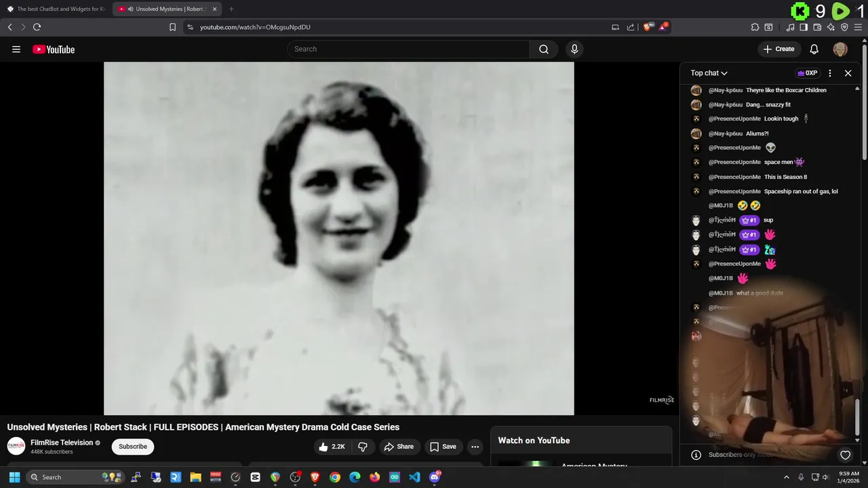This screenshot has height=488, width=868.
Task: Dislike the video with thumbs down
Action: coord(363,447)
